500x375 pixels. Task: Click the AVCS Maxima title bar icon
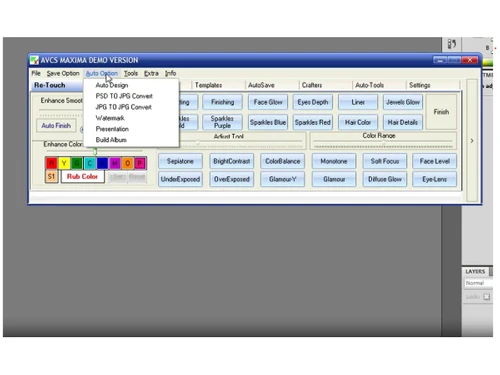point(34,60)
